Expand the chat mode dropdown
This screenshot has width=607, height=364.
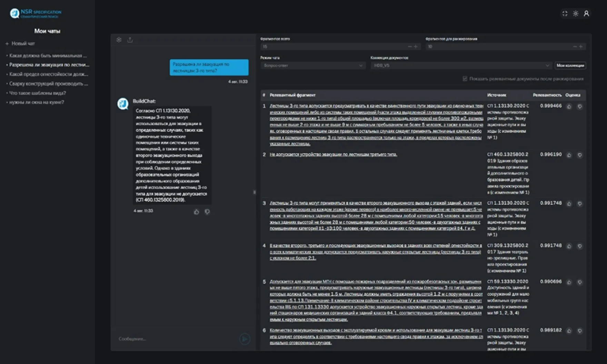pos(313,65)
